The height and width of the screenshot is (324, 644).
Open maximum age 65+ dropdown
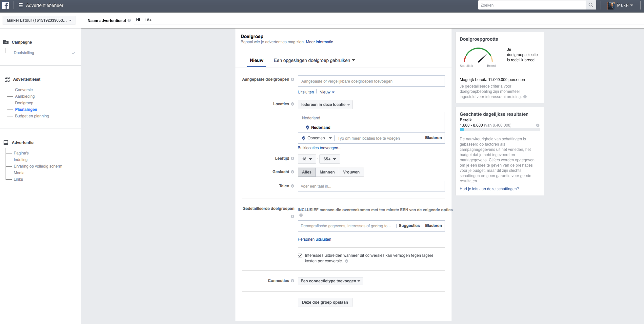coord(330,159)
